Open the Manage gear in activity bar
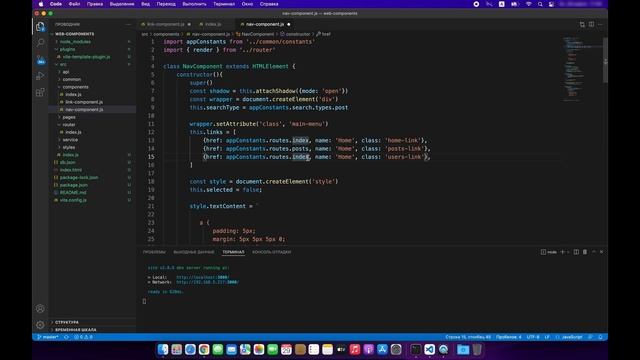Image resolution: width=640 pixels, height=360 pixels. point(40,325)
